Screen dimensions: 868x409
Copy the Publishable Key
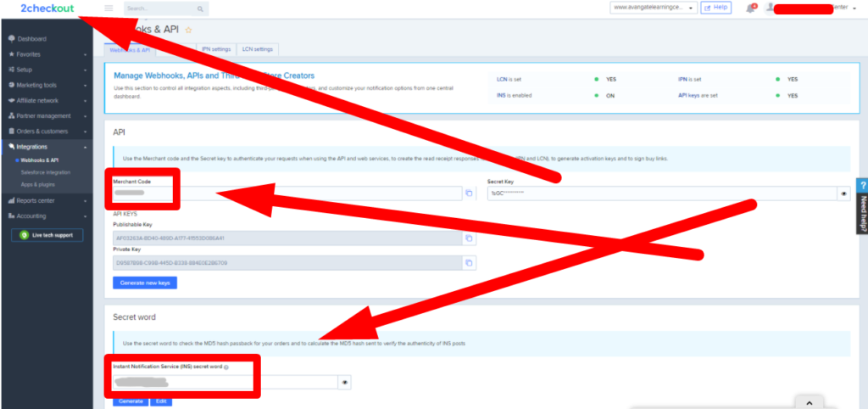pos(468,239)
